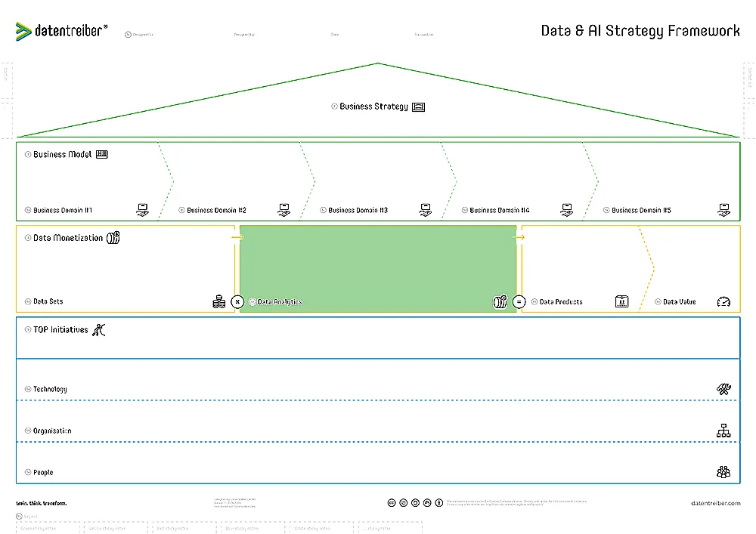756x534 pixels.
Task: Click the Business Domain #3 hand icon
Action: [425, 210]
